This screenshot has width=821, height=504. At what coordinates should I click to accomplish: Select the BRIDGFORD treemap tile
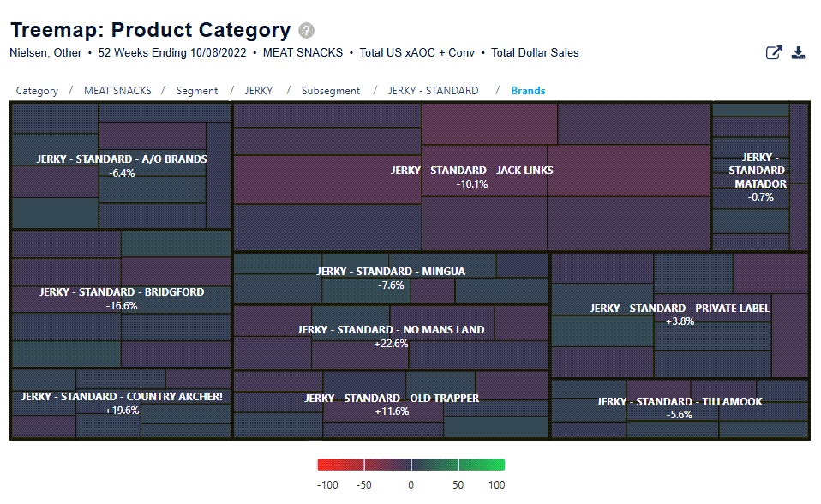(x=121, y=298)
